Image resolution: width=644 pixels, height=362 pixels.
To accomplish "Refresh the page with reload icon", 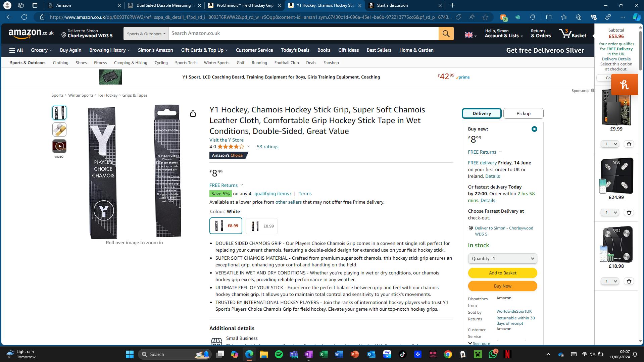I will 24,17.
